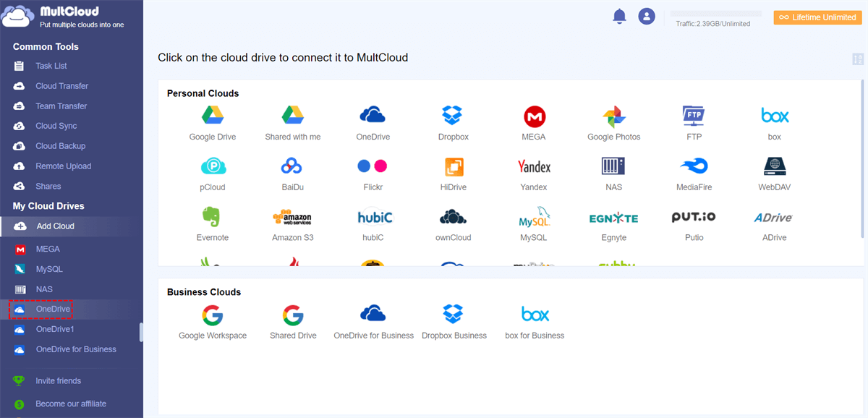The image size is (868, 418).
Task: Toggle the cloud list layout view icon
Action: (x=858, y=59)
